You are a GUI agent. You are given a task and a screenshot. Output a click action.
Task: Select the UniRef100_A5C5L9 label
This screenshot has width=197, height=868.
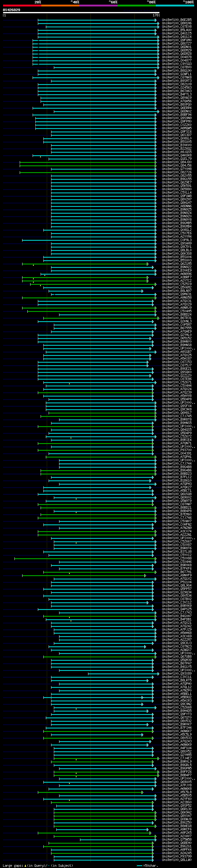point(177,735)
